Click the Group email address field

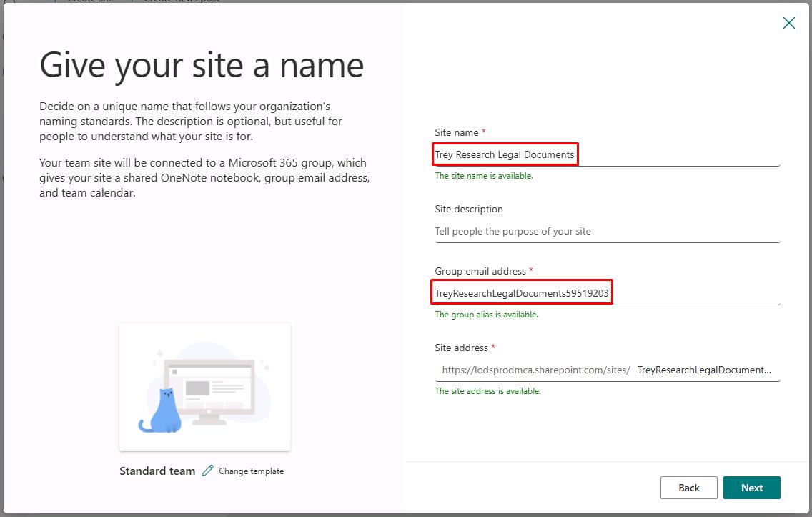[x=607, y=293]
